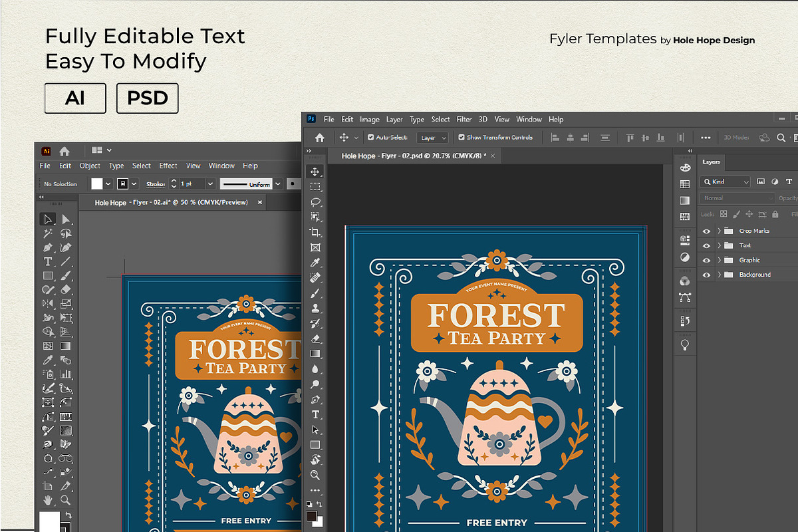798x532 pixels.
Task: Open Illustrator's Object menu
Action: click(90, 166)
